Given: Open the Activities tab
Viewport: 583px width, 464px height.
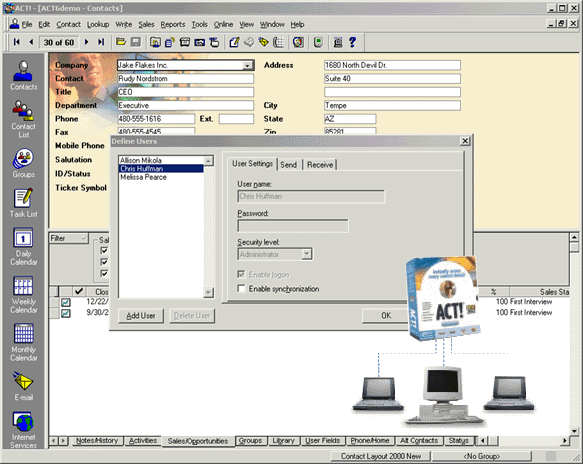Looking at the screenshot, I should tap(143, 441).
